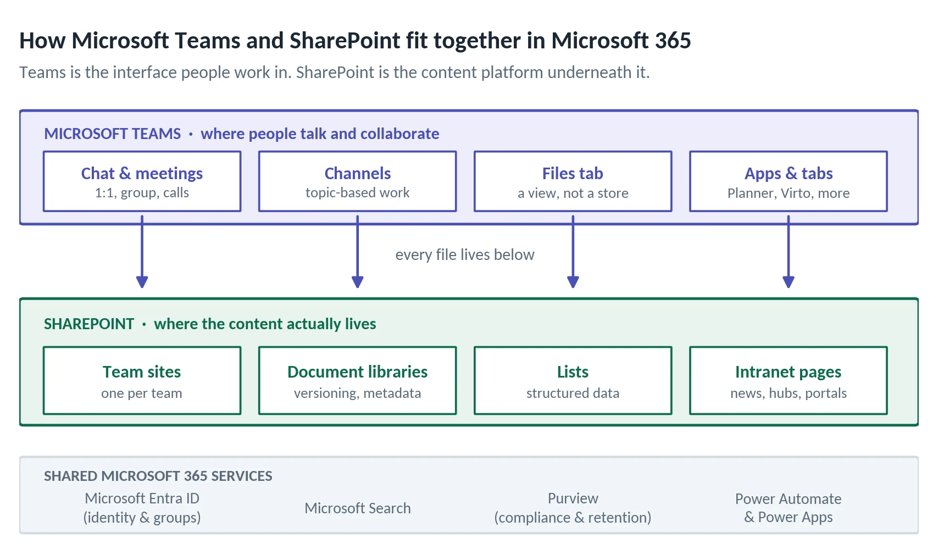
Task: Click the 'Apps & tabs' heading
Action: 789,174
